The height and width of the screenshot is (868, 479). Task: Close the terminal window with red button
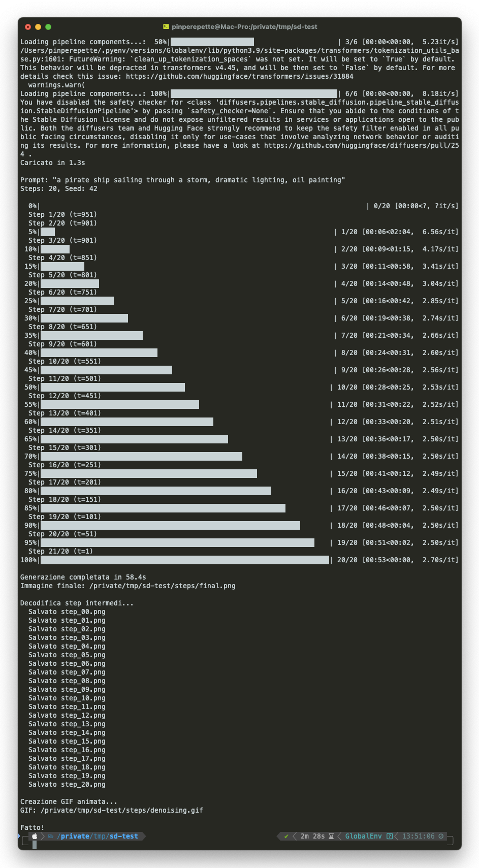point(28,27)
